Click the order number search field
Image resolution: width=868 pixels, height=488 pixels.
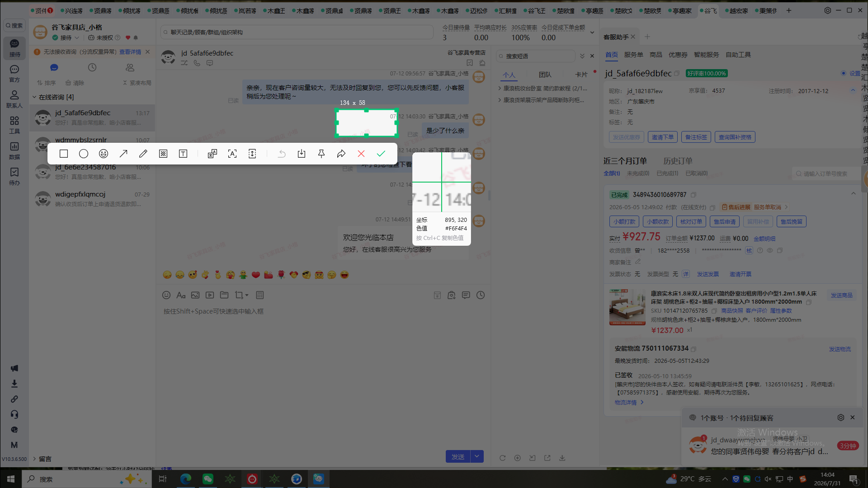[x=826, y=174]
